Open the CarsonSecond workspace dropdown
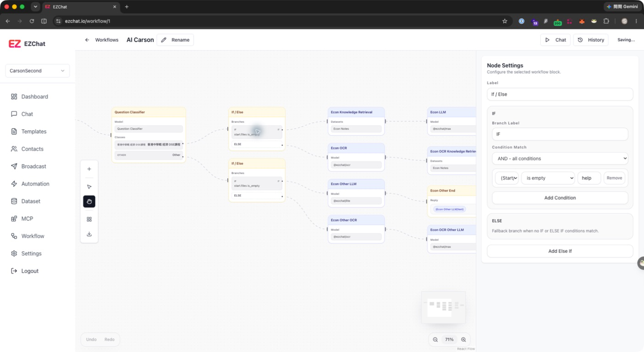 [x=38, y=71]
